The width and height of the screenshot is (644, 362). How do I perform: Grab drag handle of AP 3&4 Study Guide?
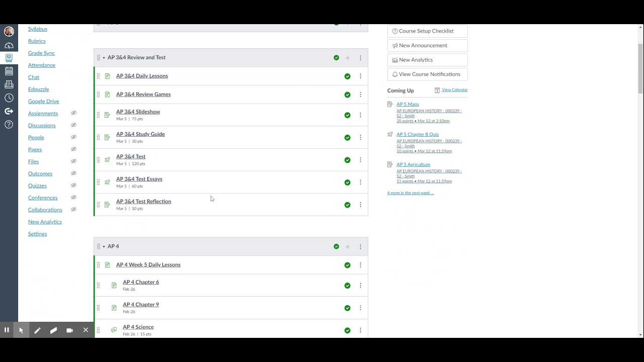coord(98,137)
